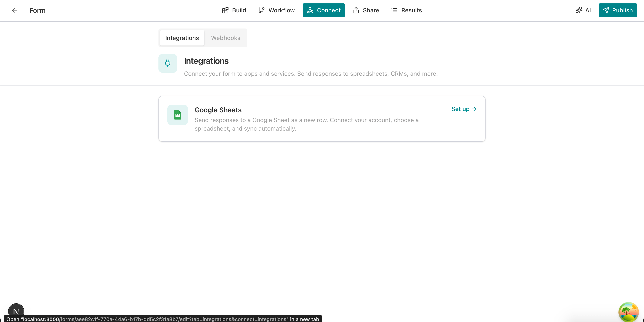
Task: Set up the Google Sheets integration
Action: [x=464, y=109]
